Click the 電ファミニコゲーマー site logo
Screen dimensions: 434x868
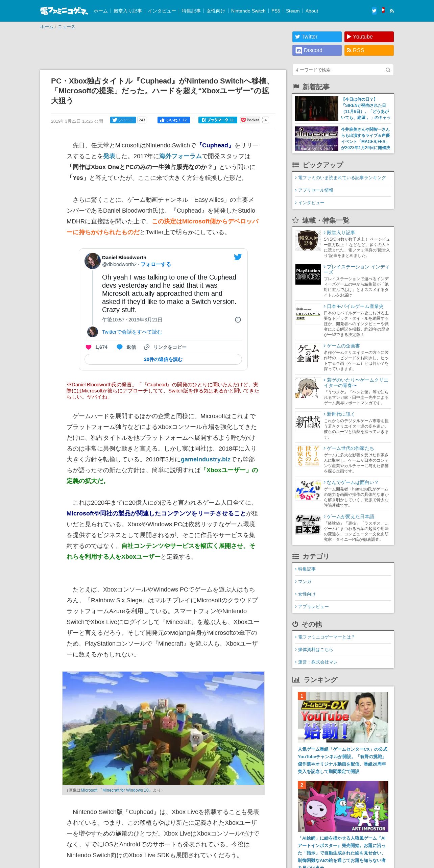[x=64, y=11]
